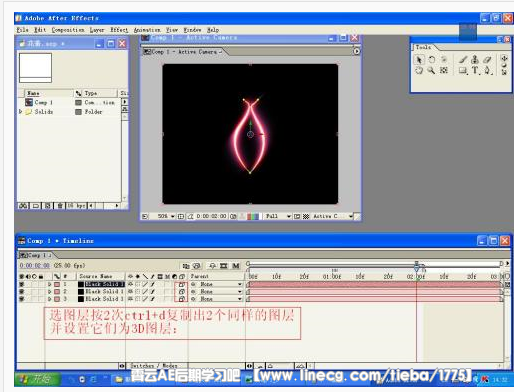The width and height of the screenshot is (514, 392).
Task: Select the Type (T) tool
Action: click(475, 70)
